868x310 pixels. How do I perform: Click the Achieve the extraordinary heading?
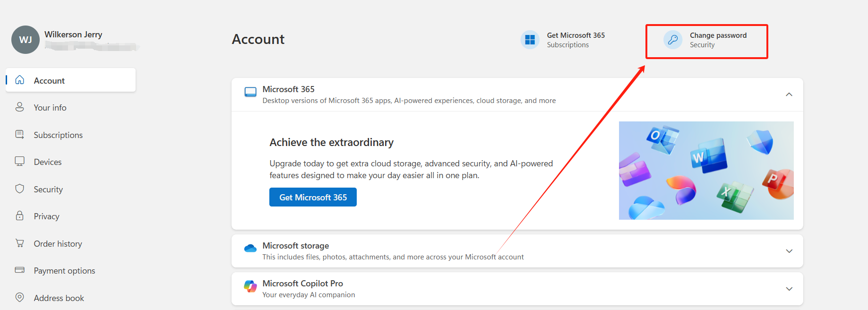click(x=332, y=142)
